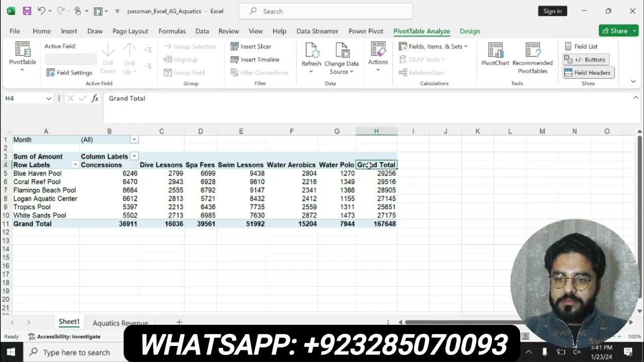Switch to the Home tab
Viewport: 644px width, 362px height.
(x=42, y=31)
